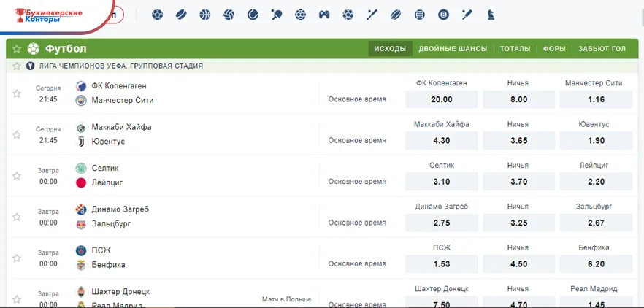Favorite the ПСЖ vs Бенфика match
Viewport: 644px width, 308px height.
(16, 258)
